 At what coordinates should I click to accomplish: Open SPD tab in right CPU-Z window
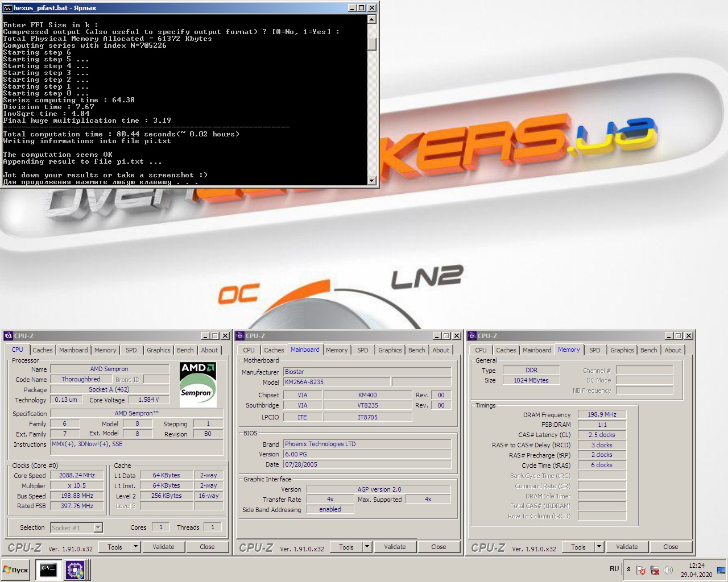[x=594, y=350]
